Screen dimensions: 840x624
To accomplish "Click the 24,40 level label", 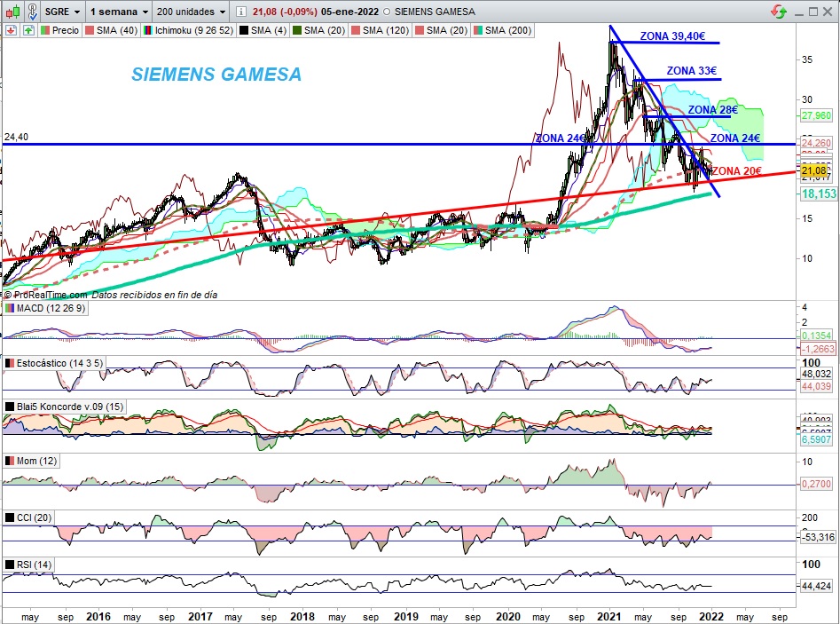I will click(16, 138).
